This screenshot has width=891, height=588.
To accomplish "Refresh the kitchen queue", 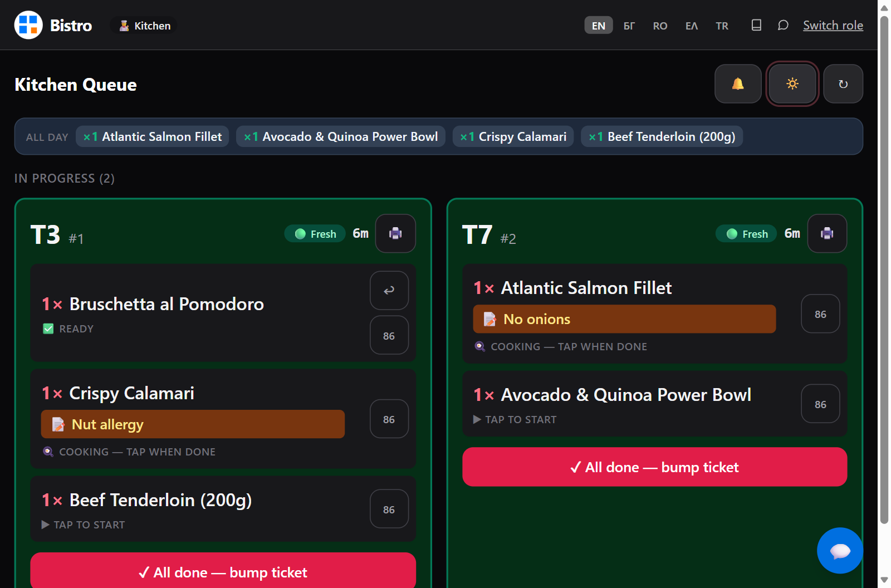I will click(843, 84).
